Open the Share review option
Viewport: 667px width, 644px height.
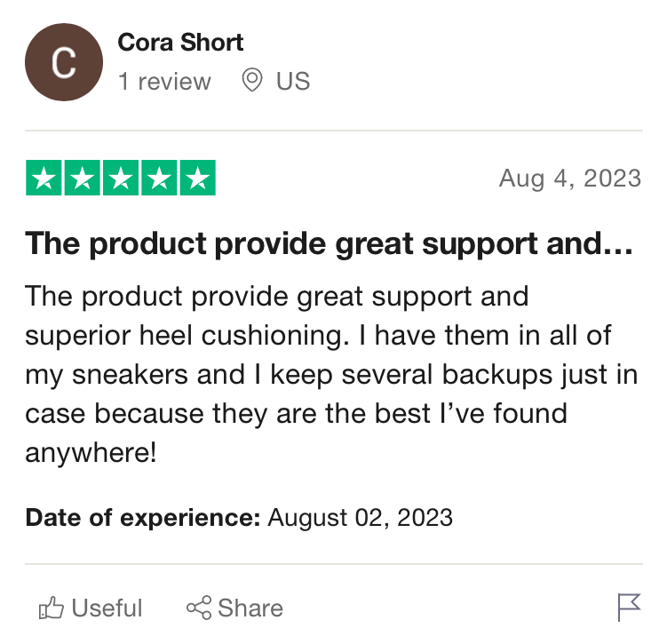click(x=234, y=608)
